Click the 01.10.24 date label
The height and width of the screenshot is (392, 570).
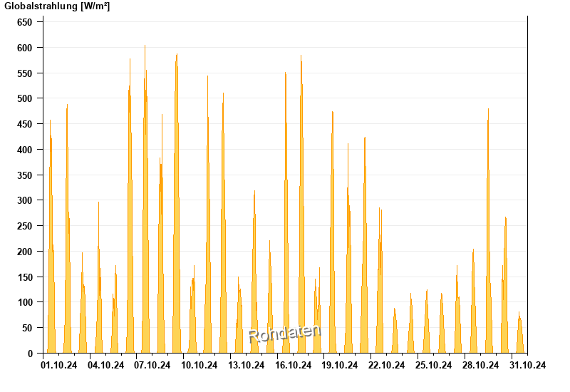[x=59, y=365]
